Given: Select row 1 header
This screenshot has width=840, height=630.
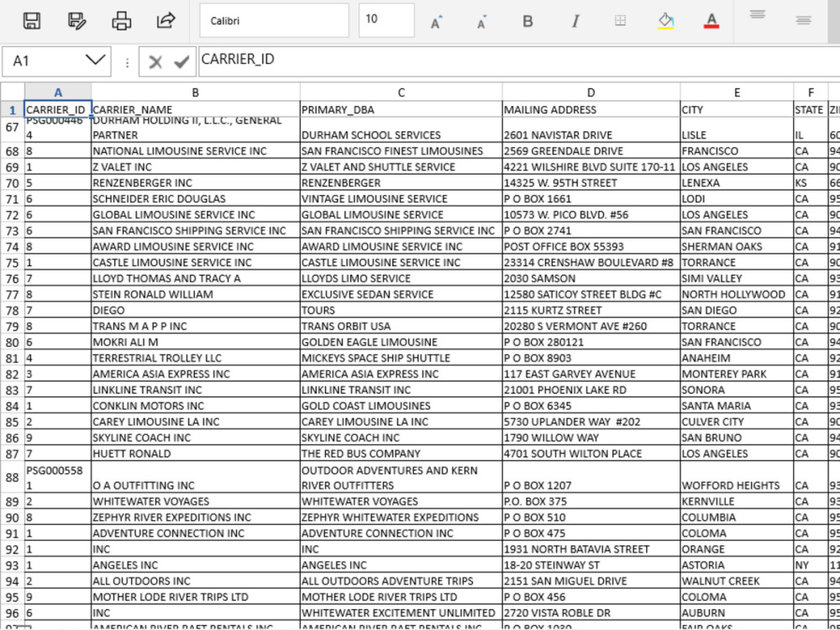Looking at the screenshot, I should (13, 110).
